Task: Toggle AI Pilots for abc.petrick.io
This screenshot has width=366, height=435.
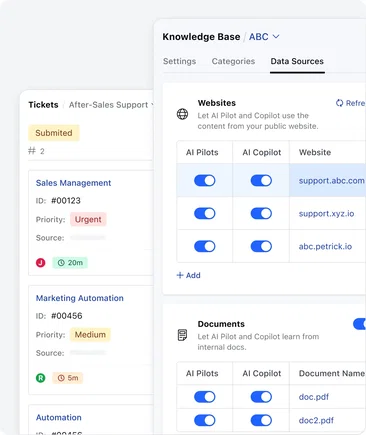Action: (x=205, y=246)
